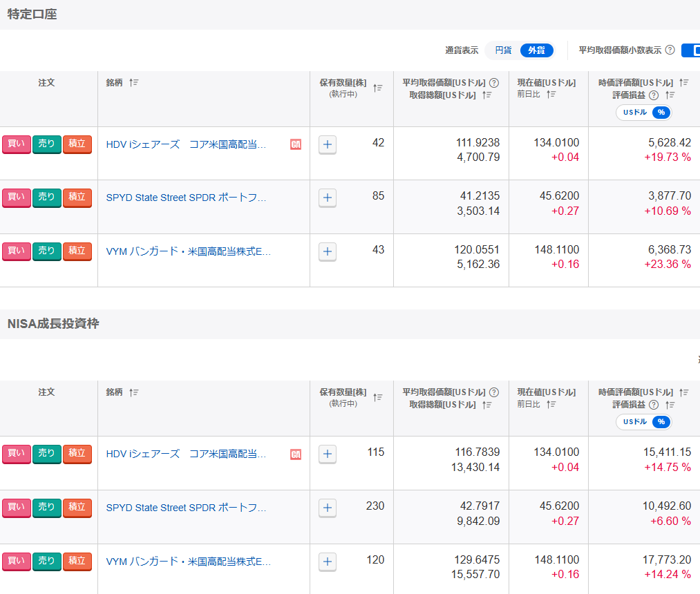This screenshot has width=700, height=594.
Task: Expand the VYM row plus button in NISA成長投資枠
Action: pyautogui.click(x=328, y=562)
